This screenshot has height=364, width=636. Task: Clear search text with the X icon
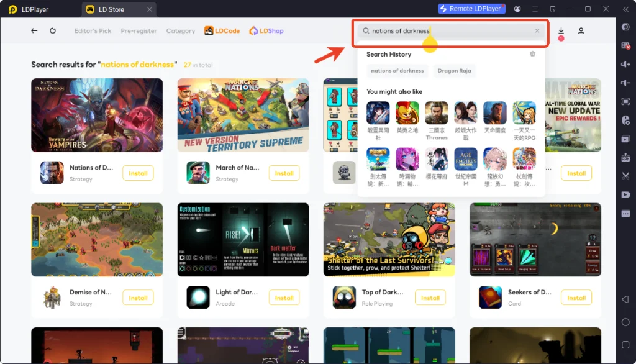(537, 31)
